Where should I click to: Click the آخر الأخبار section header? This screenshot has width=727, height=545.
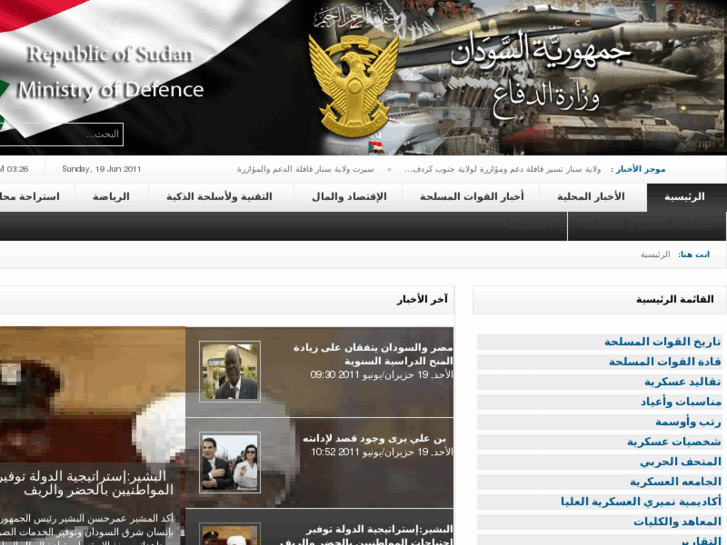coord(422,300)
